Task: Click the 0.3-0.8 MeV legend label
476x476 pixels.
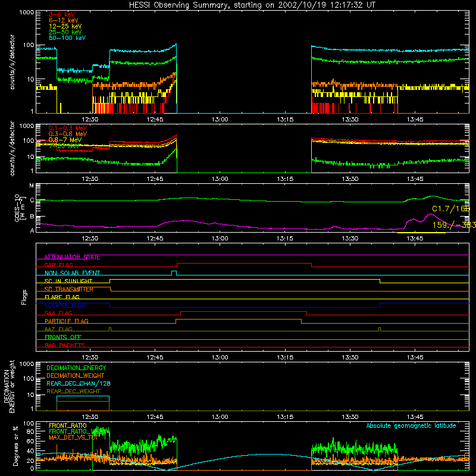Action: (68, 134)
